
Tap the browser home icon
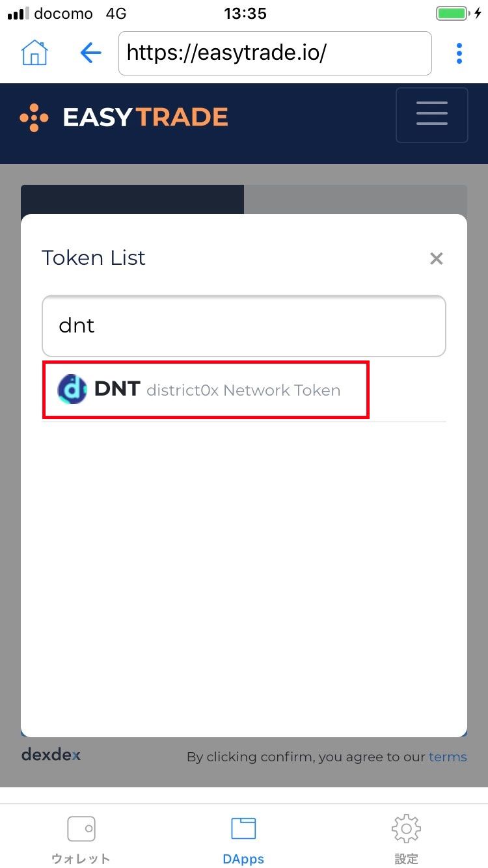pos(34,53)
